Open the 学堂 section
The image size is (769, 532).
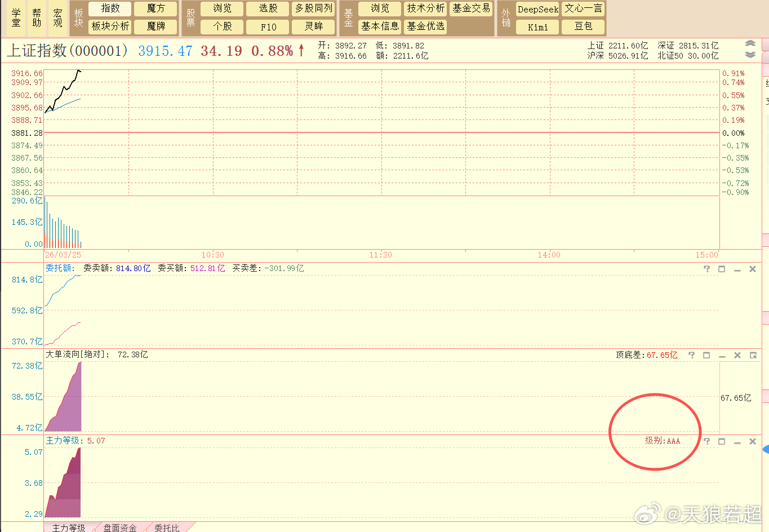pyautogui.click(x=16, y=18)
